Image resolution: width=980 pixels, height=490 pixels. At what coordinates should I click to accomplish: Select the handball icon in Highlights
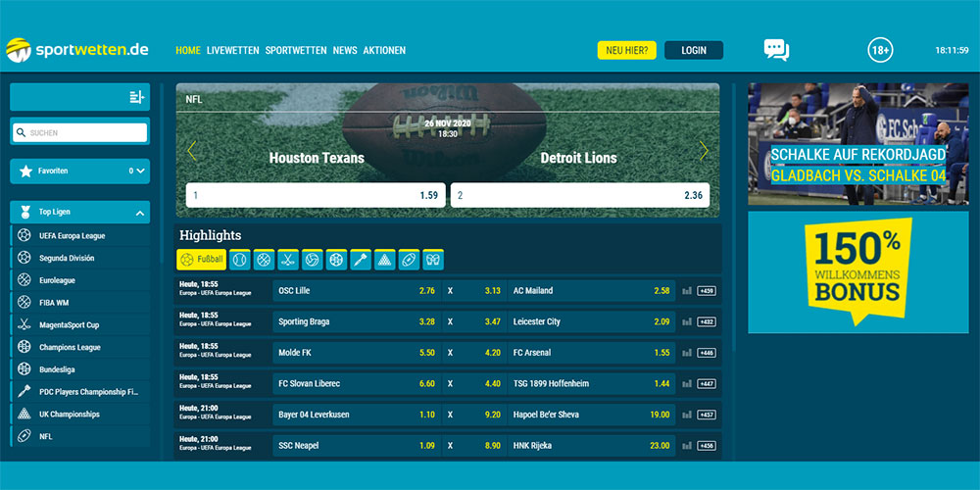pyautogui.click(x=336, y=260)
